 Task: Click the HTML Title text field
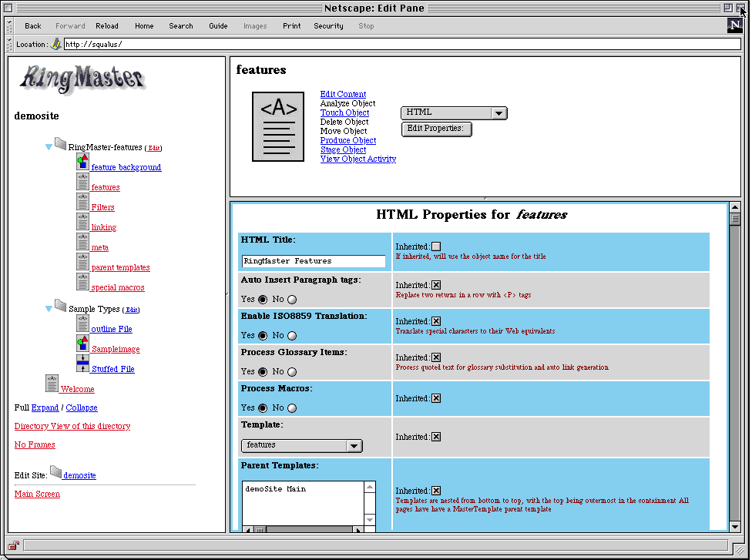point(313,261)
